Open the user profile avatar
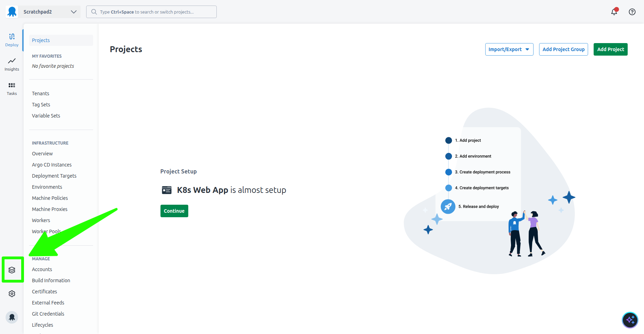The height and width of the screenshot is (334, 644). 12,317
